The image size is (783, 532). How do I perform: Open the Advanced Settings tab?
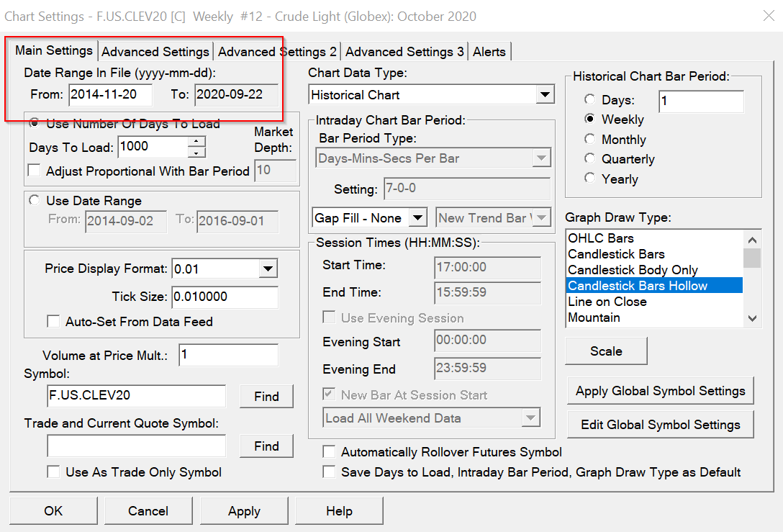tap(155, 51)
